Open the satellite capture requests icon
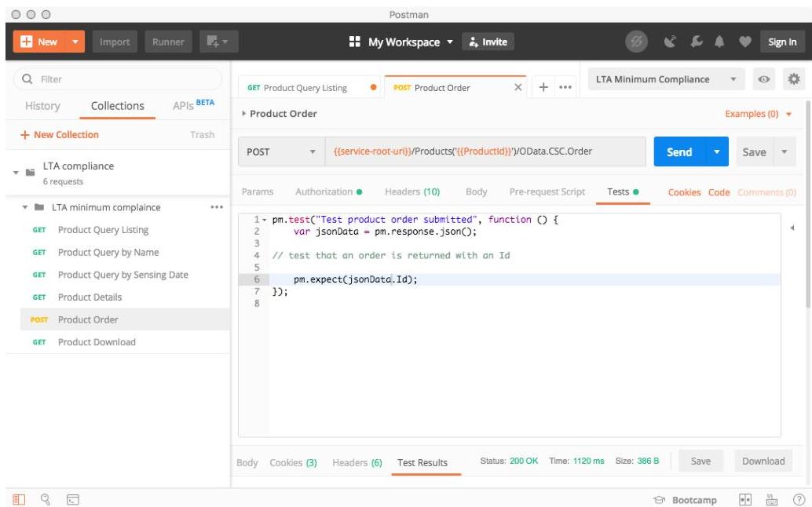This screenshot has width=812, height=507. pyautogui.click(x=670, y=42)
